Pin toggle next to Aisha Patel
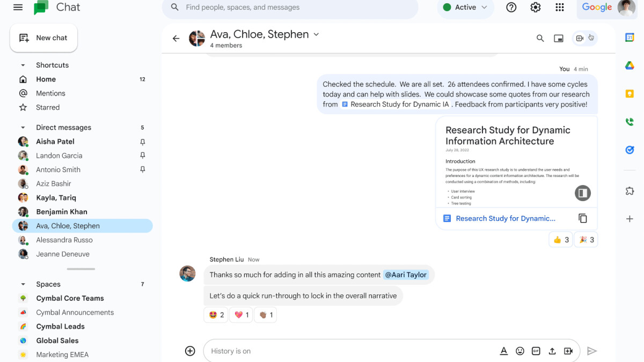This screenshot has height=362, width=644. (x=142, y=141)
